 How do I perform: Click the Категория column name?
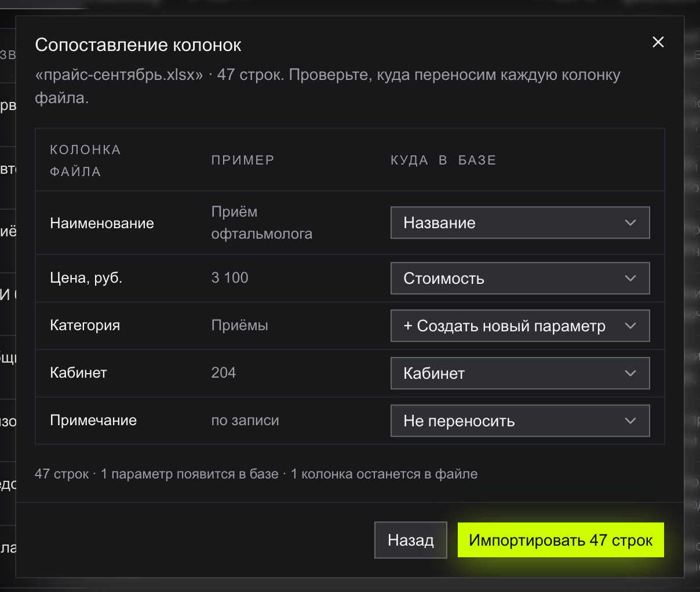click(85, 325)
